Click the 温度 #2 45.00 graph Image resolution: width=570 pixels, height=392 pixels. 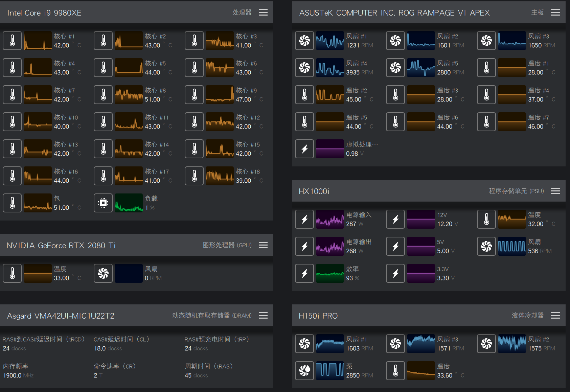tap(330, 95)
